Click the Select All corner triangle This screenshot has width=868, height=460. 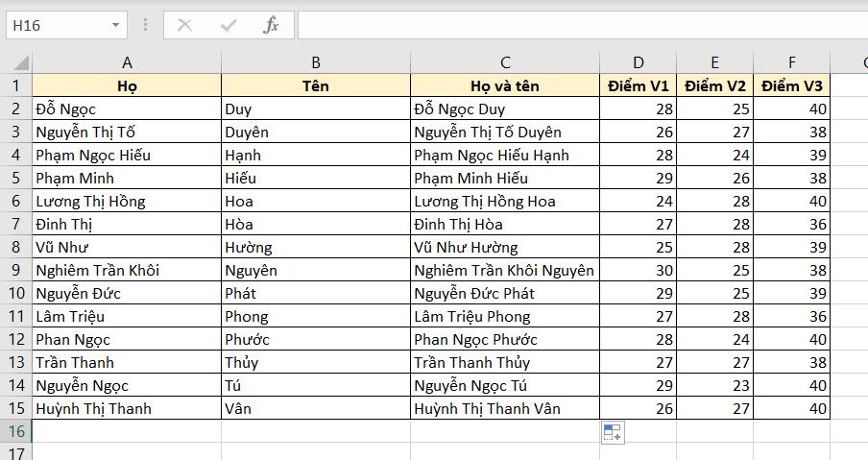[x=17, y=63]
